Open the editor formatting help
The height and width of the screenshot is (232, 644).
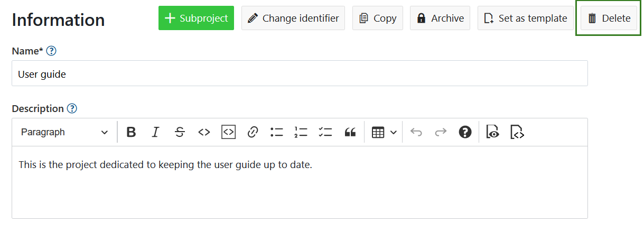[465, 132]
